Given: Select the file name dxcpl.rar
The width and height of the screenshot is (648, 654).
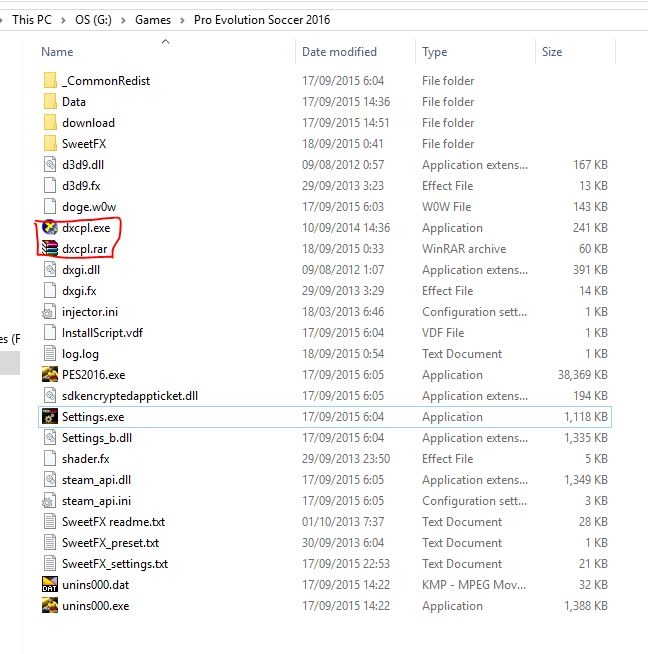Looking at the screenshot, I should tap(85, 249).
